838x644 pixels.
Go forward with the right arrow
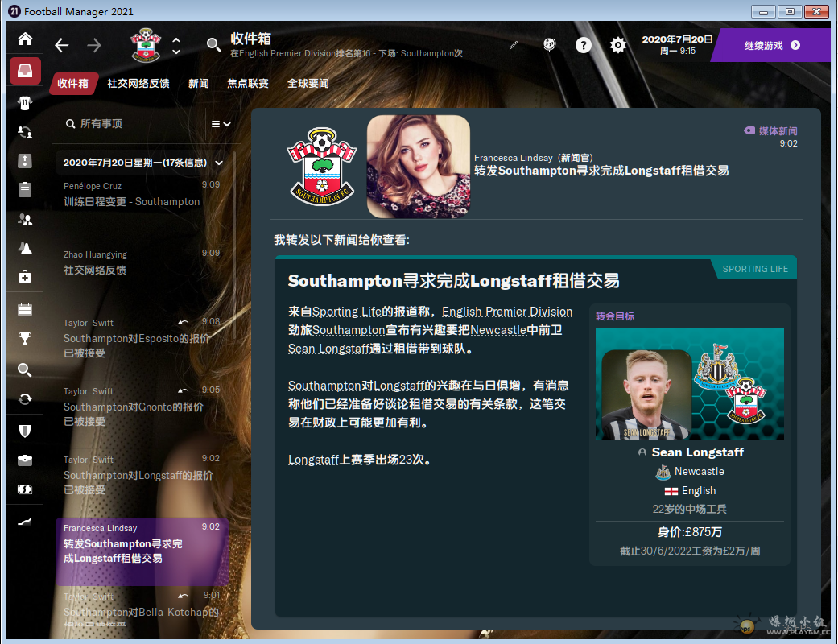point(93,45)
